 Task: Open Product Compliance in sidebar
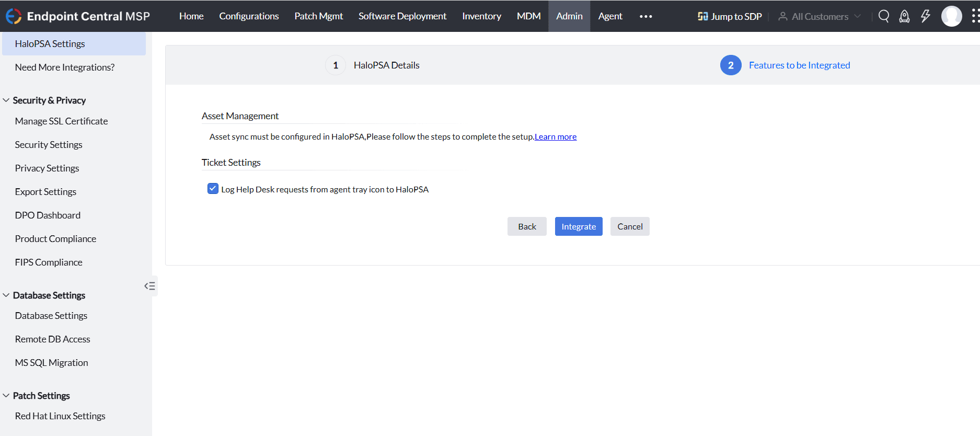point(55,239)
